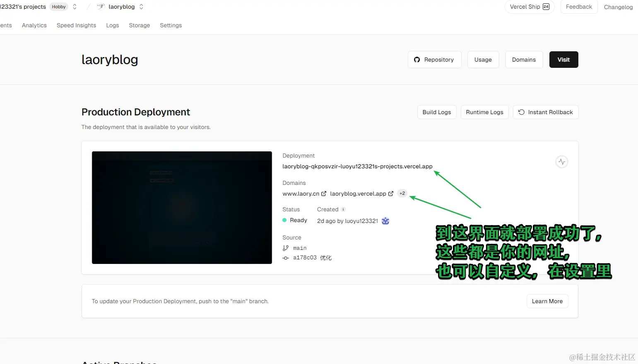Click the Instant Rollback button
The height and width of the screenshot is (364, 638).
[x=546, y=112]
